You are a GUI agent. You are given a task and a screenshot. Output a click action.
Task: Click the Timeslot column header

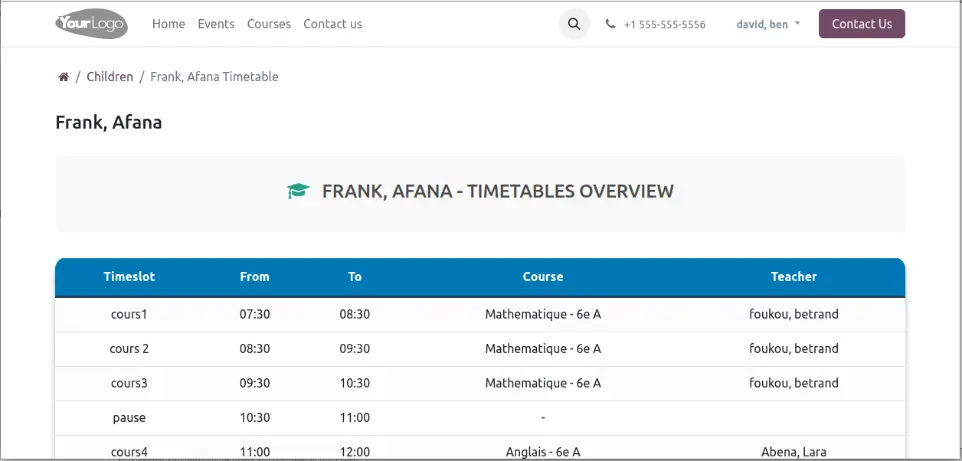pos(129,277)
